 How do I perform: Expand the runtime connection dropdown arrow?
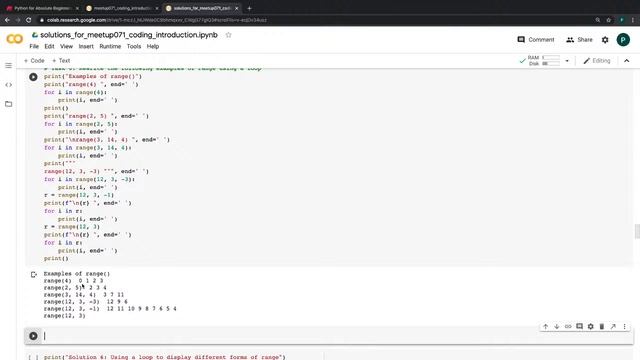(x=567, y=61)
